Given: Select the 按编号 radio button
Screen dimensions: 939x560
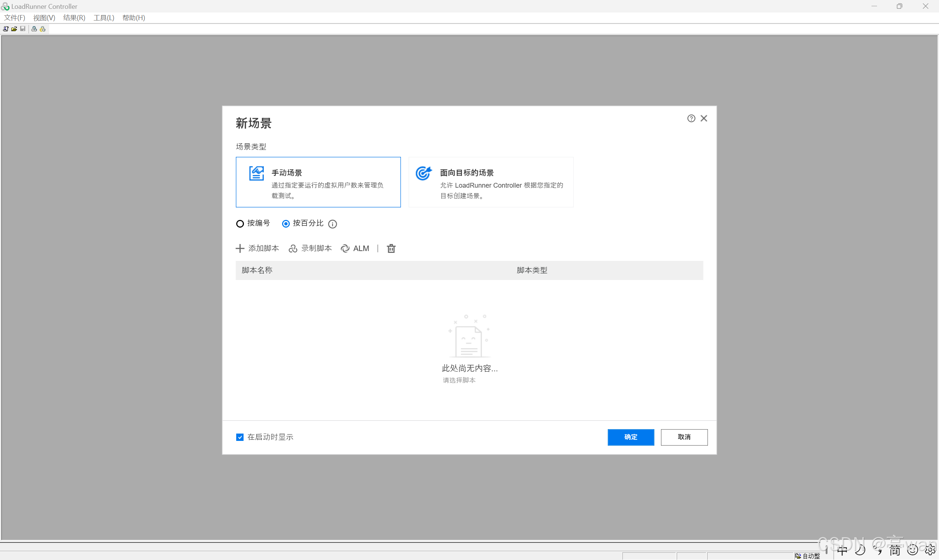Looking at the screenshot, I should 240,224.
